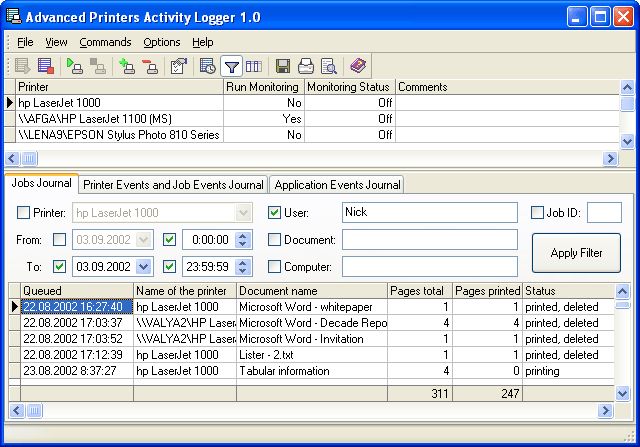This screenshot has width=640, height=447.
Task: Open the To date picker dropdown
Action: pyautogui.click(x=144, y=267)
